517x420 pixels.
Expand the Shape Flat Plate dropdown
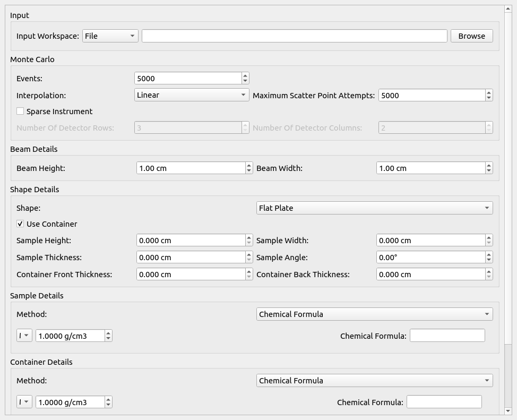point(374,208)
